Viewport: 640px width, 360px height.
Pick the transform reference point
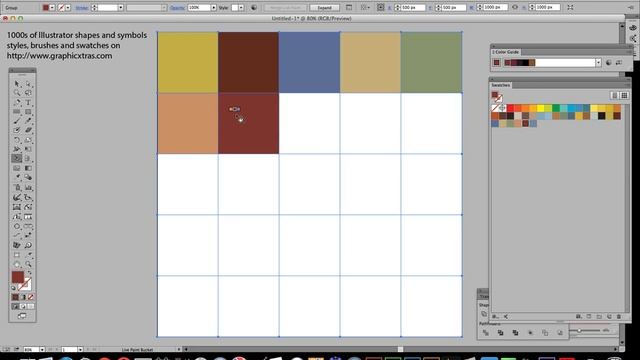[380, 7]
